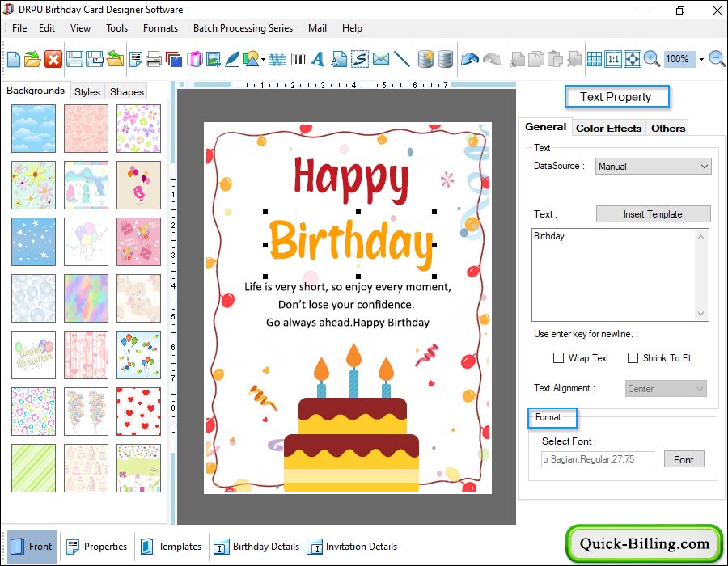Enable the Shrink To Fit checkbox
The image size is (728, 566).
pos(633,357)
